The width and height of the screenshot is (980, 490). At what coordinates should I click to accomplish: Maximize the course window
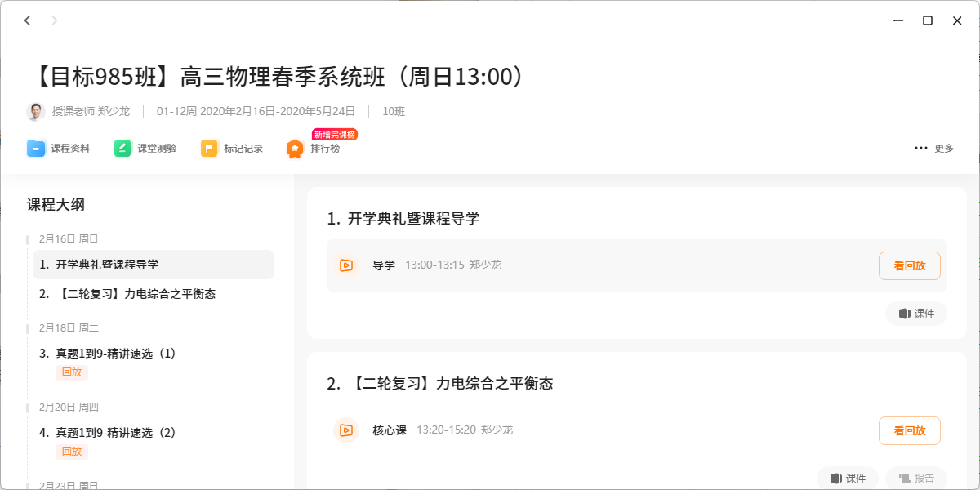928,20
